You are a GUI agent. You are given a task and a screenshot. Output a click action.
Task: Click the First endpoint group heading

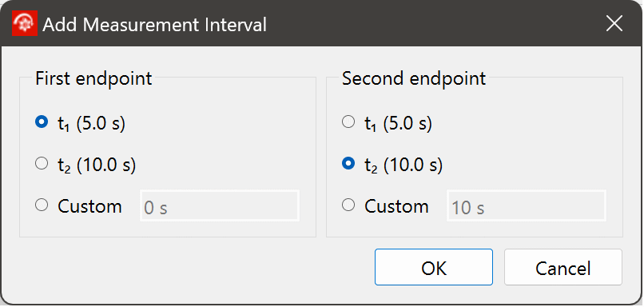93,78
